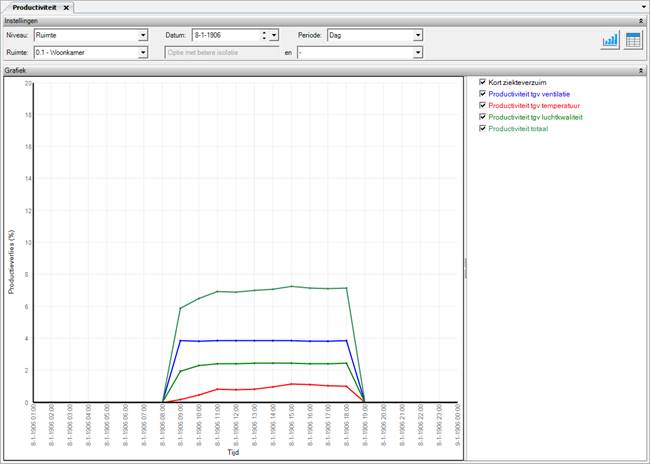Close the Productiviteit tab
The height and width of the screenshot is (464, 650).
point(66,8)
